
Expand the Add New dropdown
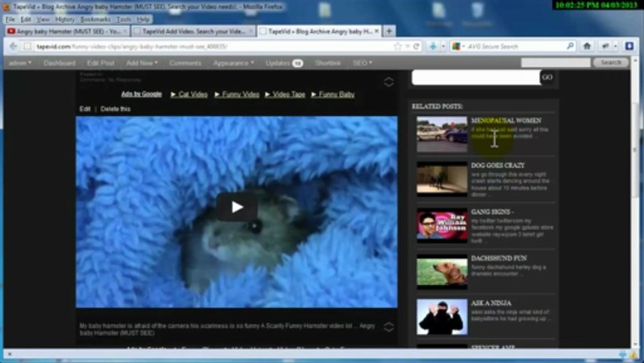pos(142,63)
